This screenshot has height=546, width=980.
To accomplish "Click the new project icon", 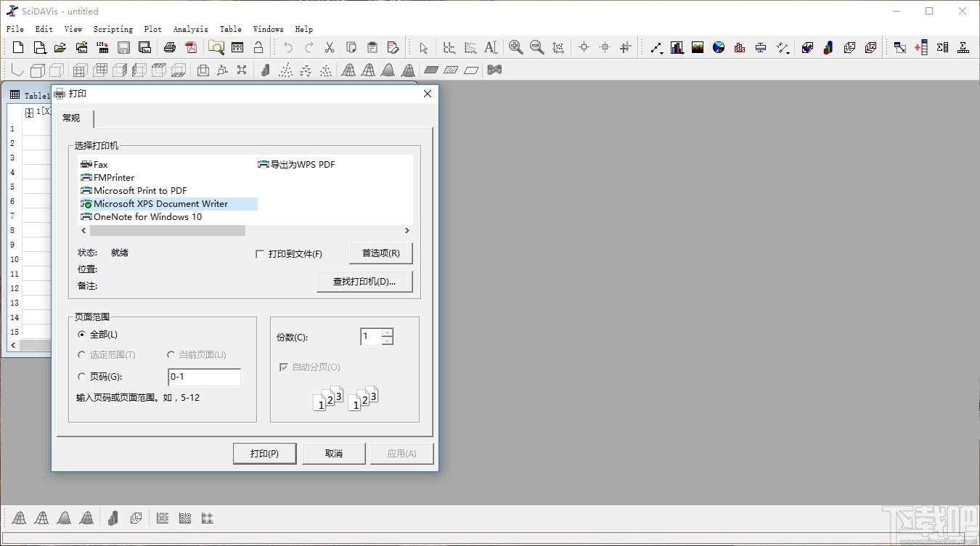I will click(x=18, y=48).
